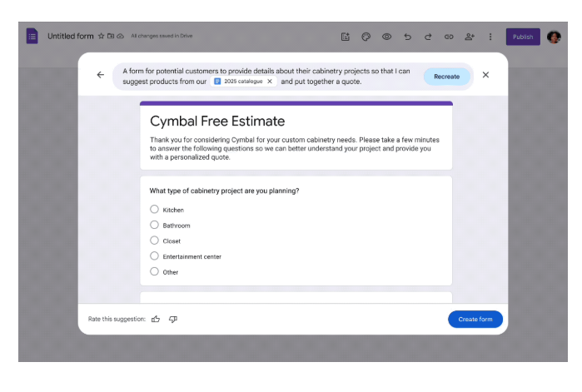This screenshot has width=582, height=392.
Task: Remove the 2025 catalogue file chip
Action: 270,82
